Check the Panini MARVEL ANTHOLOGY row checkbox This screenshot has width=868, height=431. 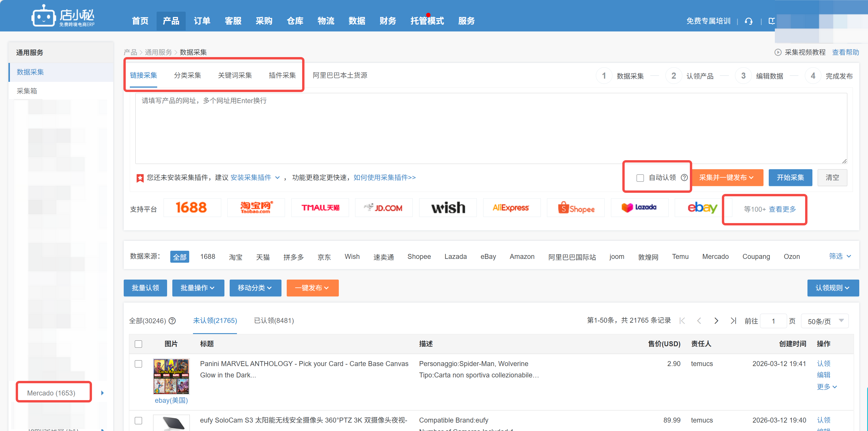pos(139,364)
